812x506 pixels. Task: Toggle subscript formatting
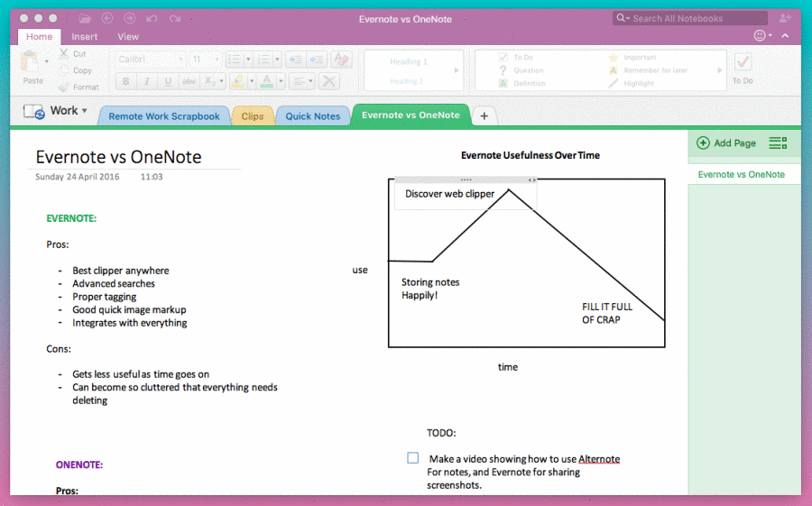click(209, 81)
